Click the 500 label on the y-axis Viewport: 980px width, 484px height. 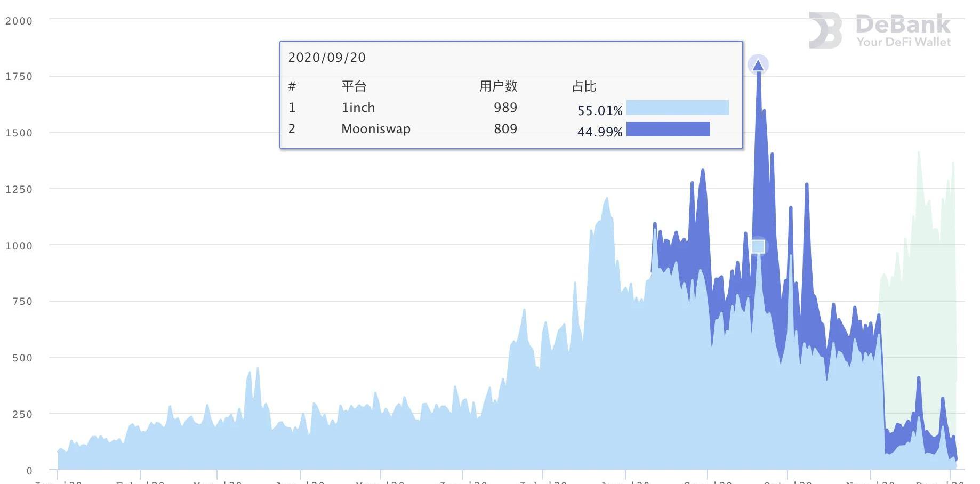pos(22,358)
